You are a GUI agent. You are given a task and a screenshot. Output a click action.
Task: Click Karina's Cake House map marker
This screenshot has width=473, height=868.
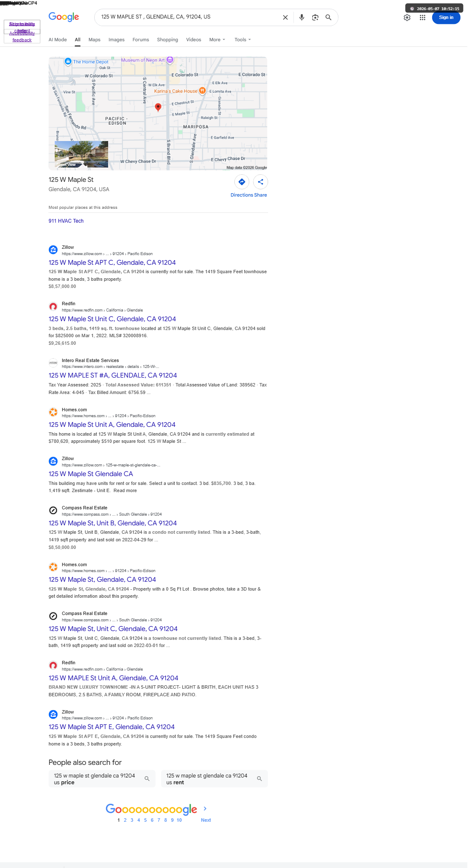pyautogui.click(x=202, y=91)
